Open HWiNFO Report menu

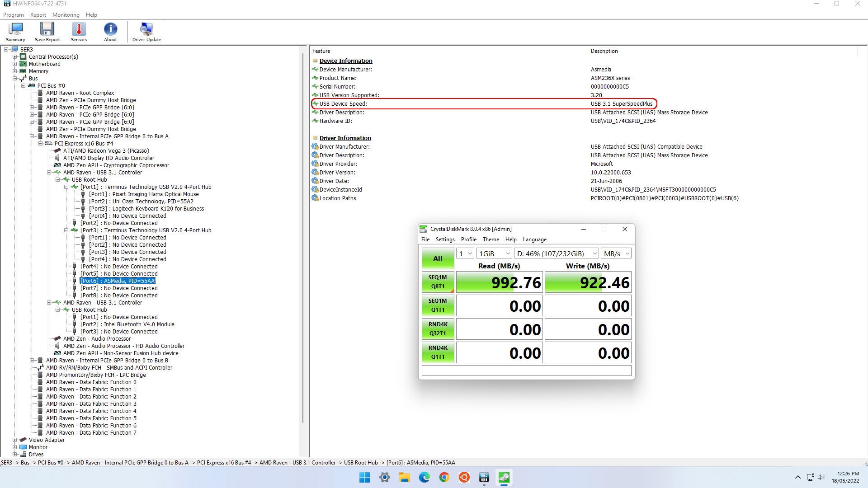38,15
